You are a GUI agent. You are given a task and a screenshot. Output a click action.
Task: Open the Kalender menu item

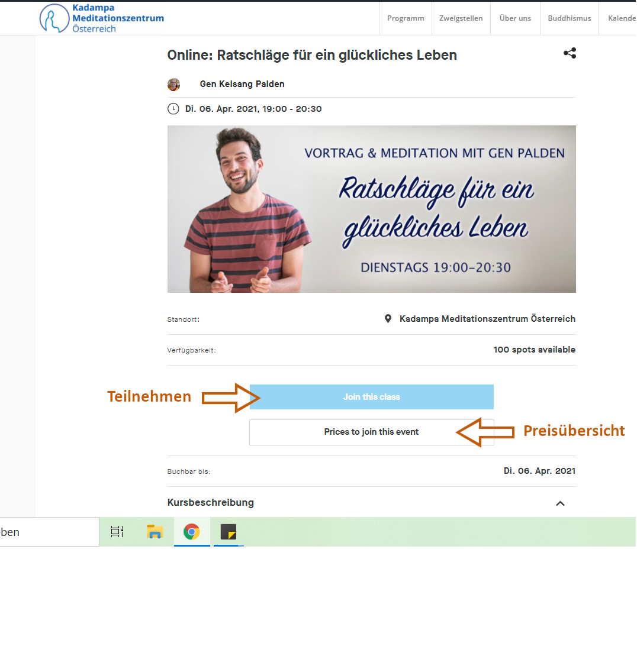tap(622, 18)
